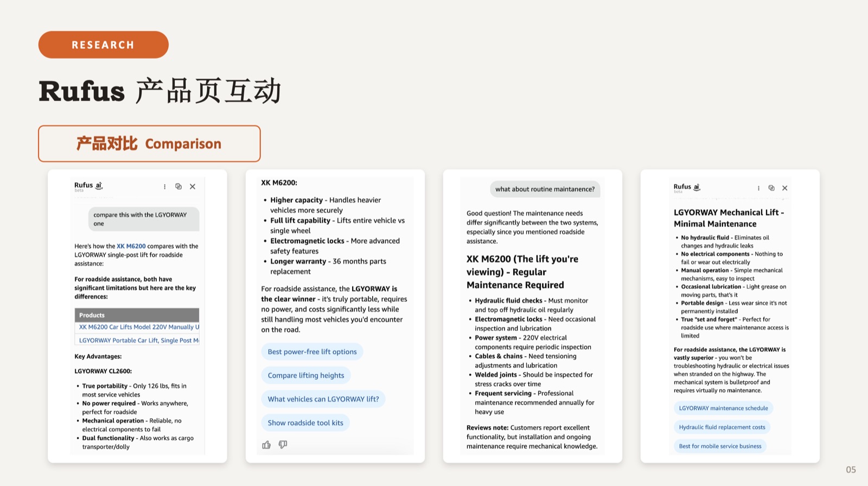The height and width of the screenshot is (486, 868).
Task: Click the Products table header
Action: point(137,315)
